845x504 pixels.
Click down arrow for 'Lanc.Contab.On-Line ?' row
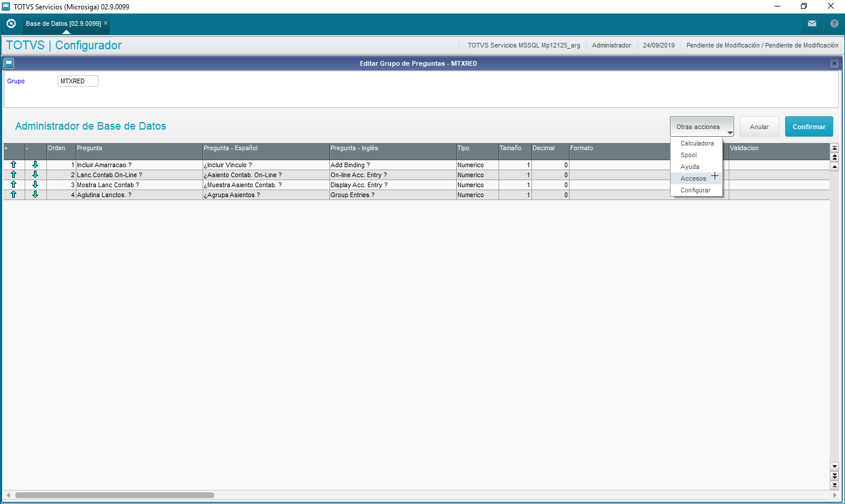(35, 175)
